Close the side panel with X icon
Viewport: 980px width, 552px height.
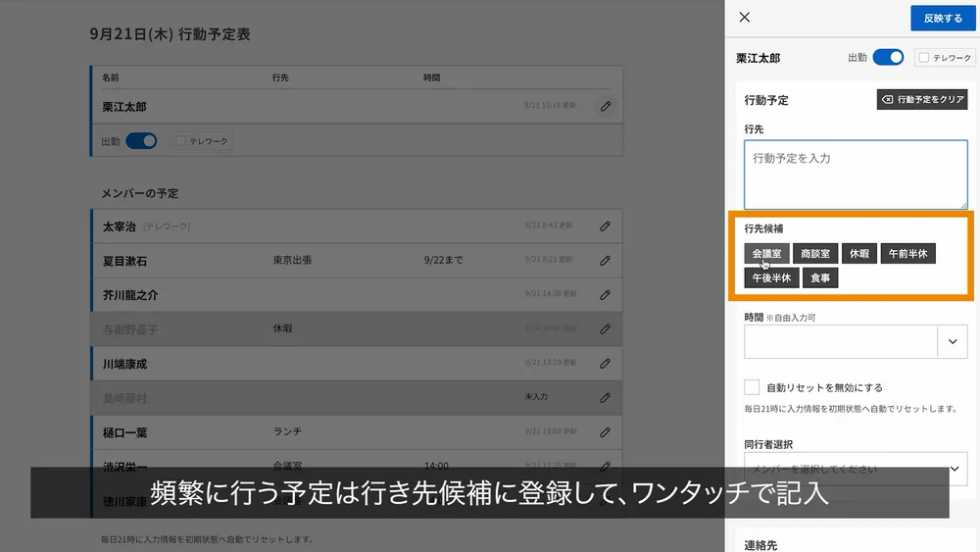[x=745, y=18]
